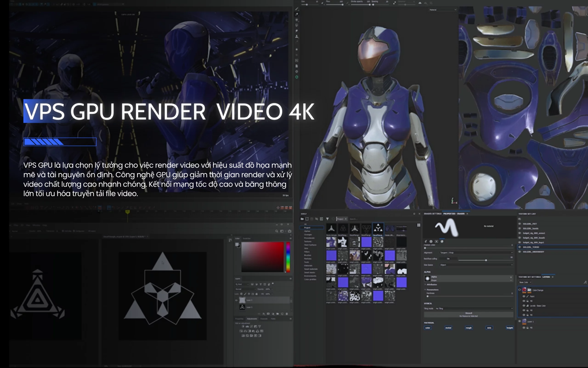Click the metal material channel button
Image resolution: width=588 pixels, height=368 pixels.
[448, 328]
